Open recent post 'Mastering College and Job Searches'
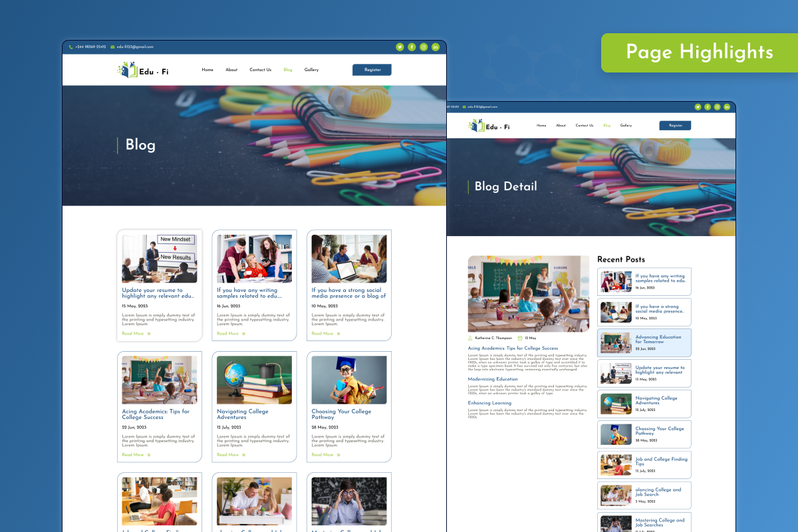Image resolution: width=798 pixels, height=532 pixels. pyautogui.click(x=644, y=523)
